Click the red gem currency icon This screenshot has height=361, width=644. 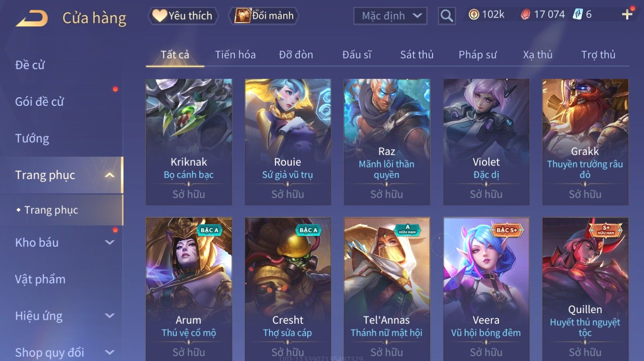525,15
